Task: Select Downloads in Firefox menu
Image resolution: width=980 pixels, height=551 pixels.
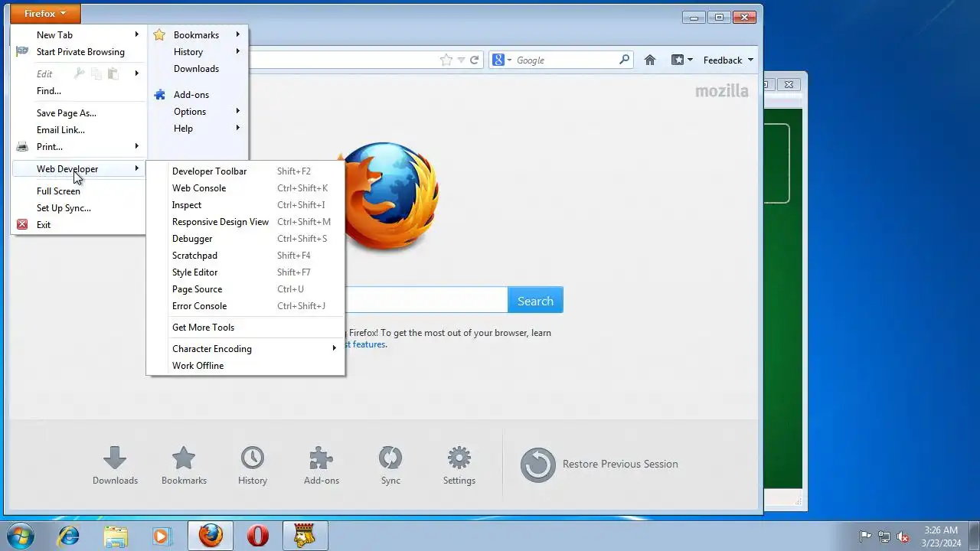Action: [198, 69]
